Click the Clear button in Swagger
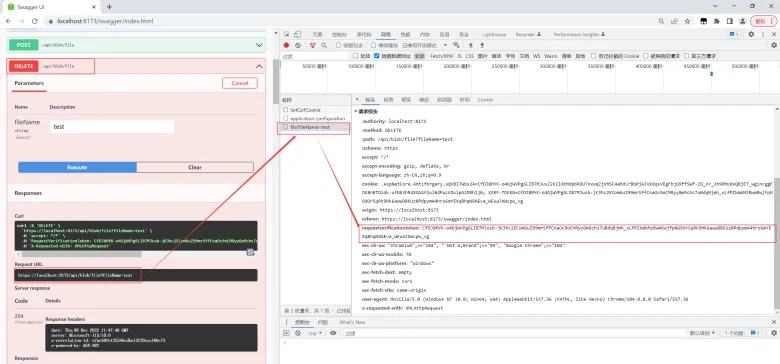780x364 pixels. pos(195,168)
